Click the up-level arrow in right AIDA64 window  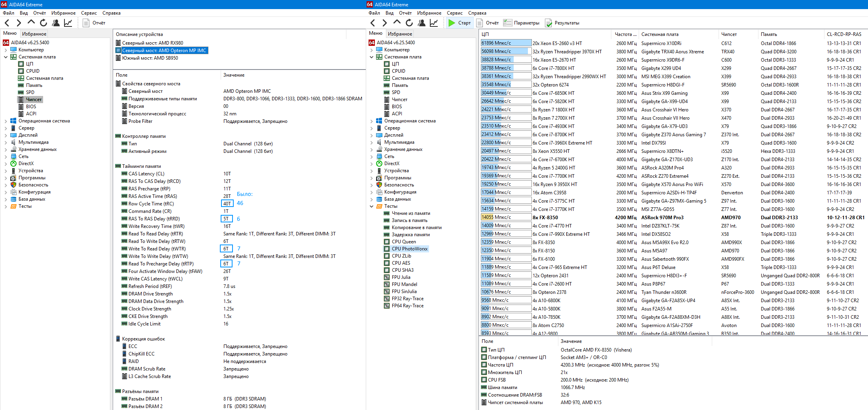tap(397, 23)
